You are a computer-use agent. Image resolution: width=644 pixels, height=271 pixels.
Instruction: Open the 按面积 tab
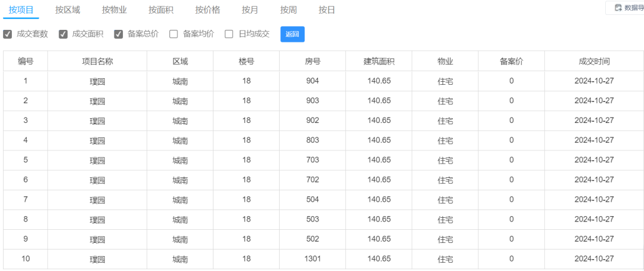(161, 10)
